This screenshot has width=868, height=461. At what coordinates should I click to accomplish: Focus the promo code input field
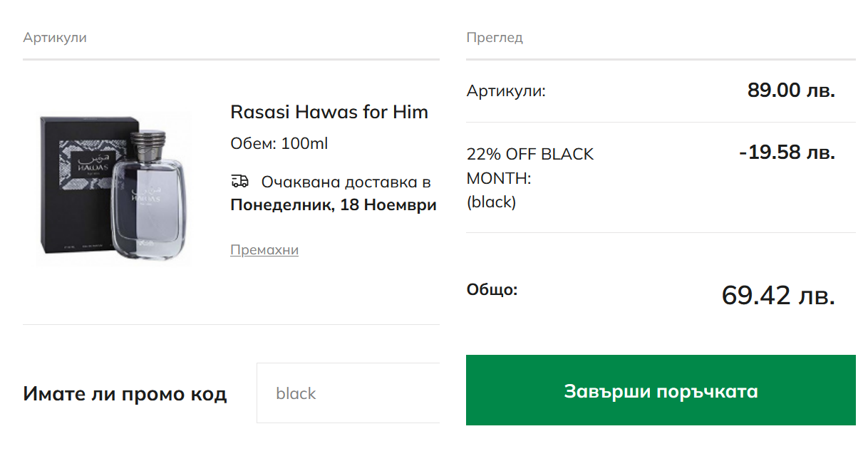coord(348,393)
